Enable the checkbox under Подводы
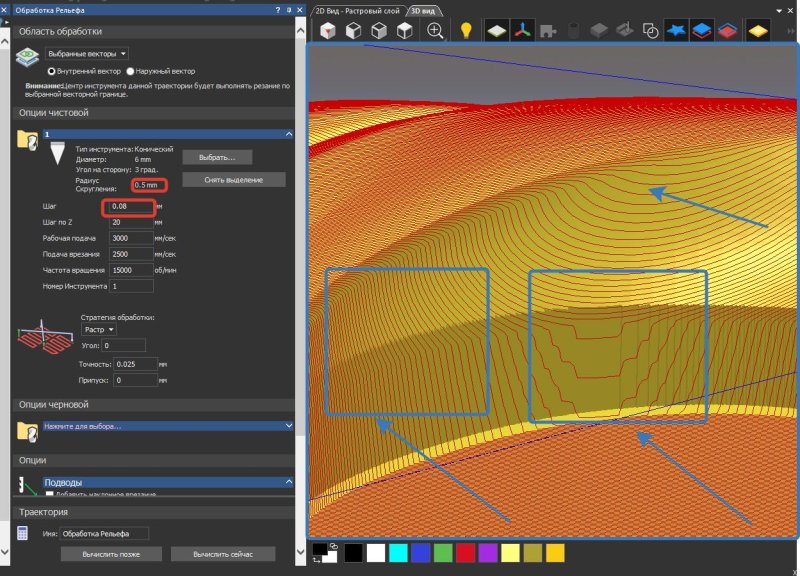Screen dimensions: 800x576 pyautogui.click(x=50, y=494)
